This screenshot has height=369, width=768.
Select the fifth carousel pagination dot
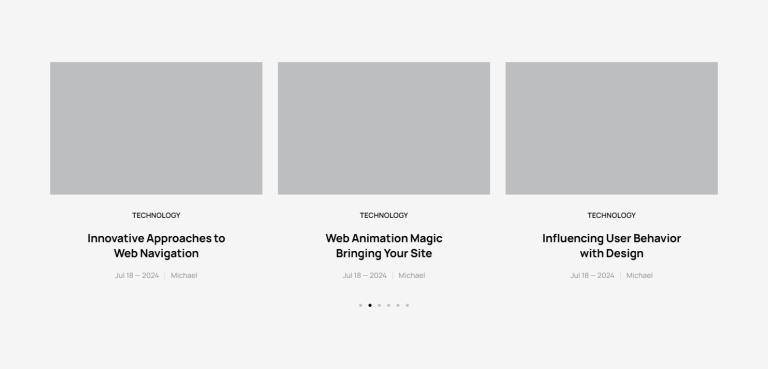(398, 305)
